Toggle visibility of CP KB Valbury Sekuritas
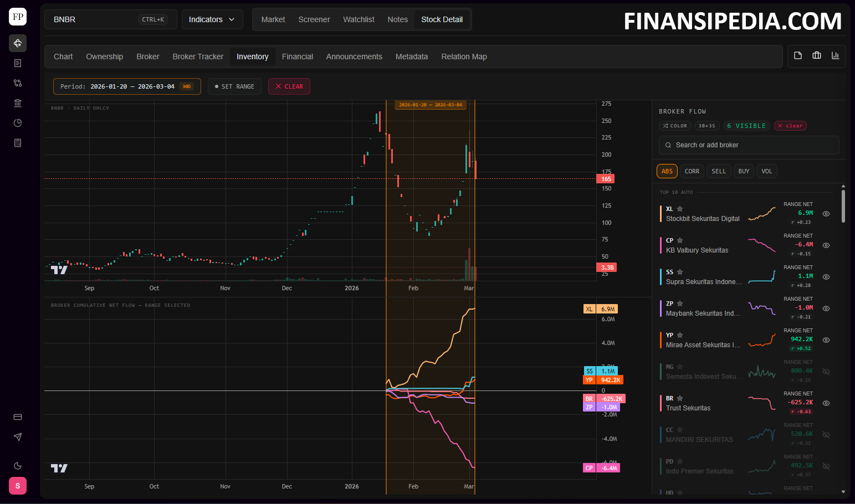The image size is (855, 504). click(826, 245)
